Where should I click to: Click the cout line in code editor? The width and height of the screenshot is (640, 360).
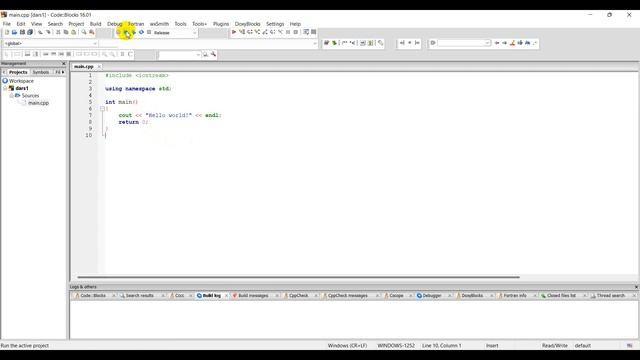tap(170, 116)
